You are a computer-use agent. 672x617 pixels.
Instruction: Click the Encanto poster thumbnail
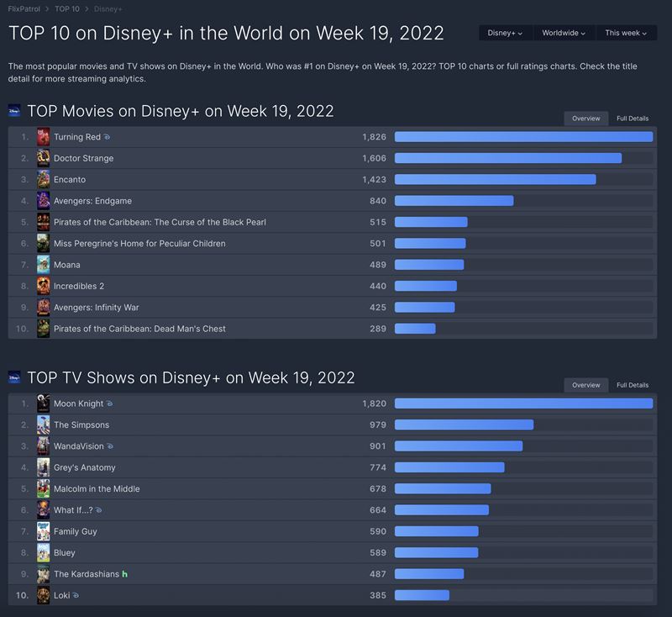pyautogui.click(x=44, y=179)
